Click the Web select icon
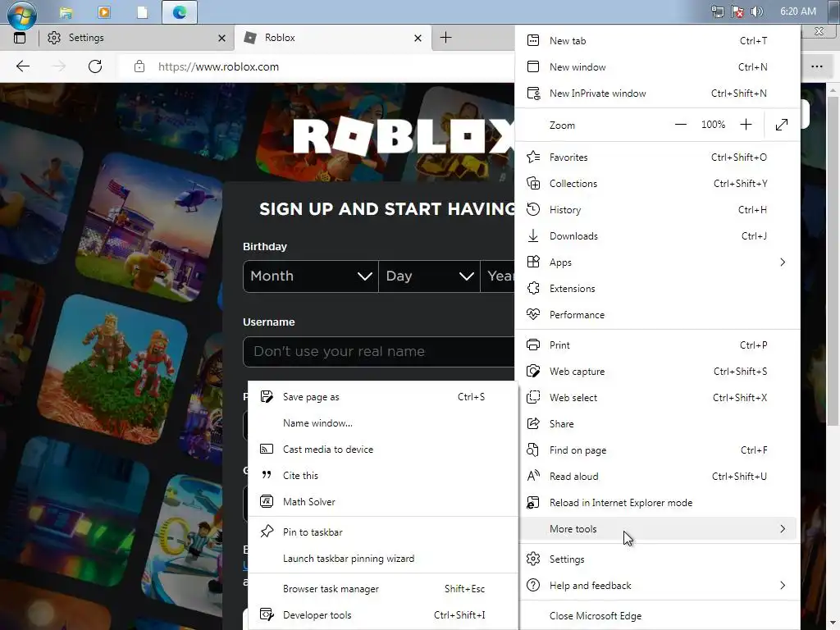Viewport: 840px width, 630px height. tap(533, 398)
